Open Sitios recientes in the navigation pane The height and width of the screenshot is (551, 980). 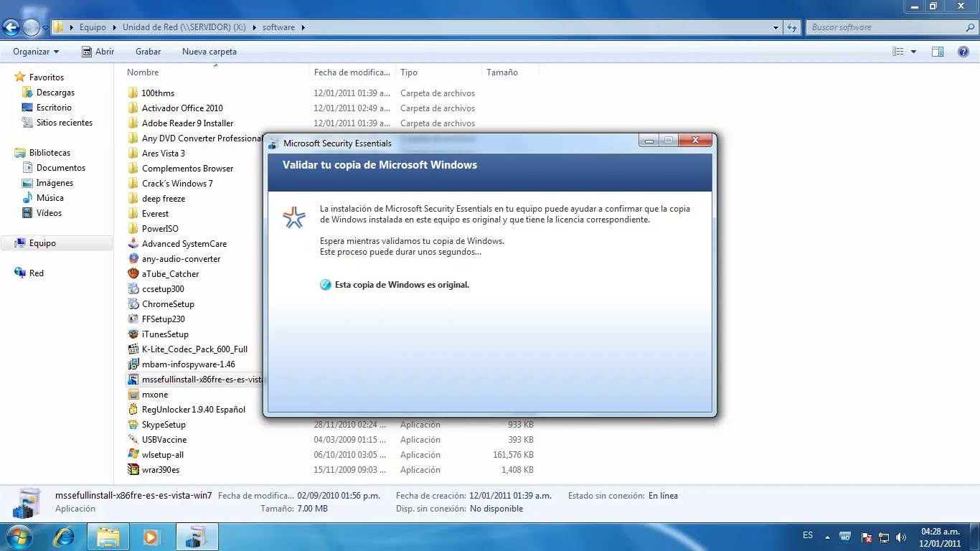pyautogui.click(x=65, y=123)
